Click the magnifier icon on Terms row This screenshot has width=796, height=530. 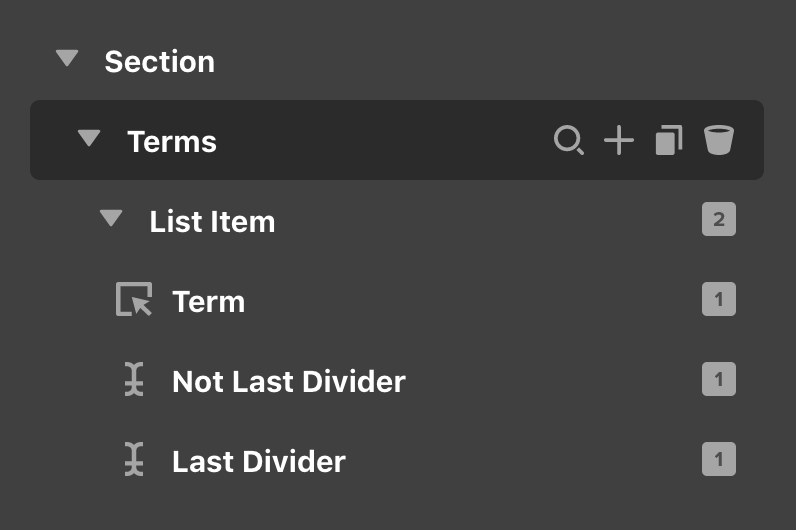click(568, 140)
